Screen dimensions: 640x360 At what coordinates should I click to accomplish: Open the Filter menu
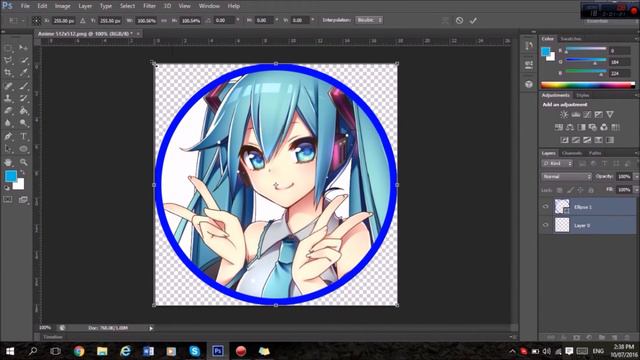click(x=149, y=6)
